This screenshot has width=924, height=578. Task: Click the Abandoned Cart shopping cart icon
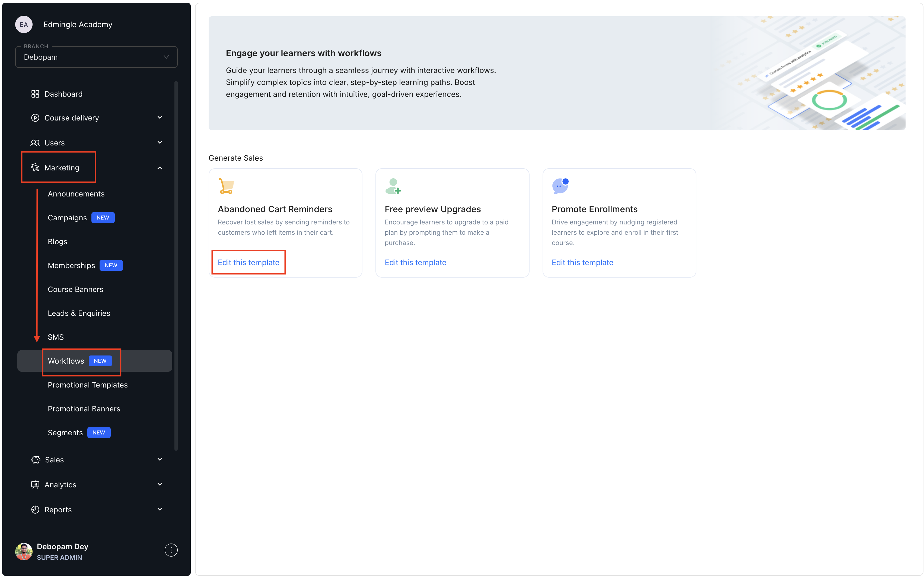226,186
